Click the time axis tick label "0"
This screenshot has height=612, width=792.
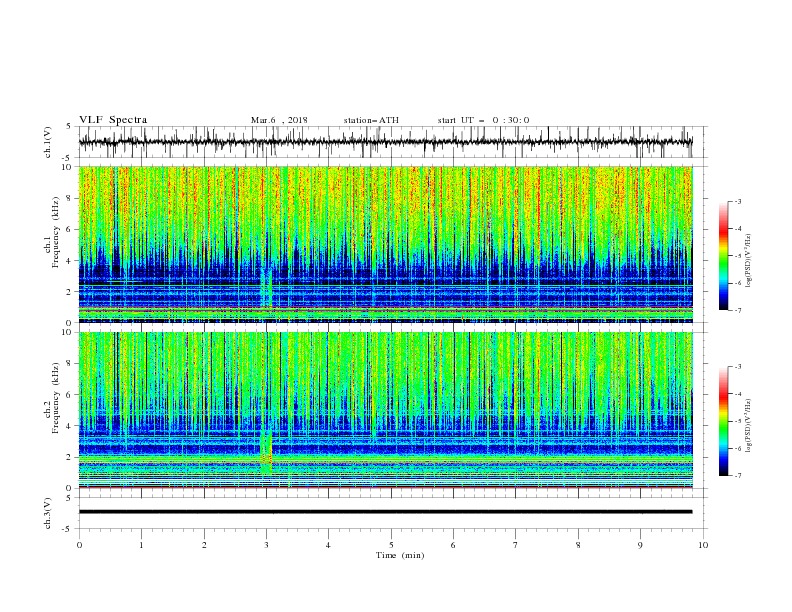[x=79, y=545]
